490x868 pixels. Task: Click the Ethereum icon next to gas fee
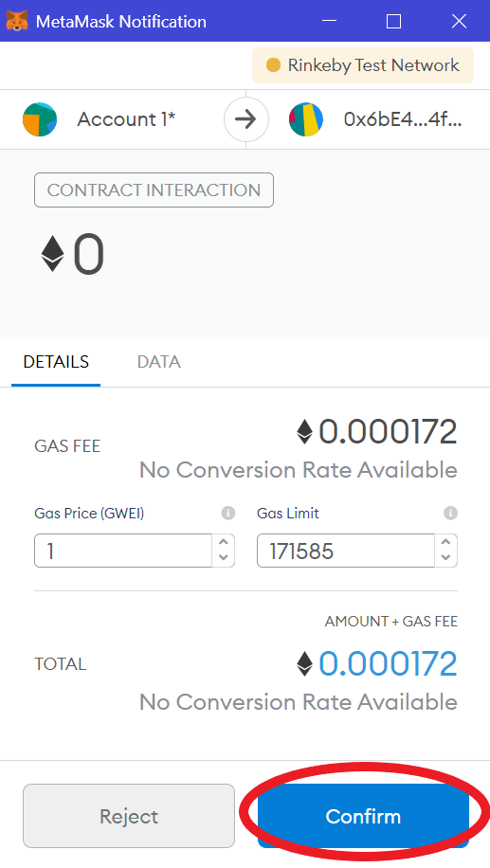click(x=304, y=432)
